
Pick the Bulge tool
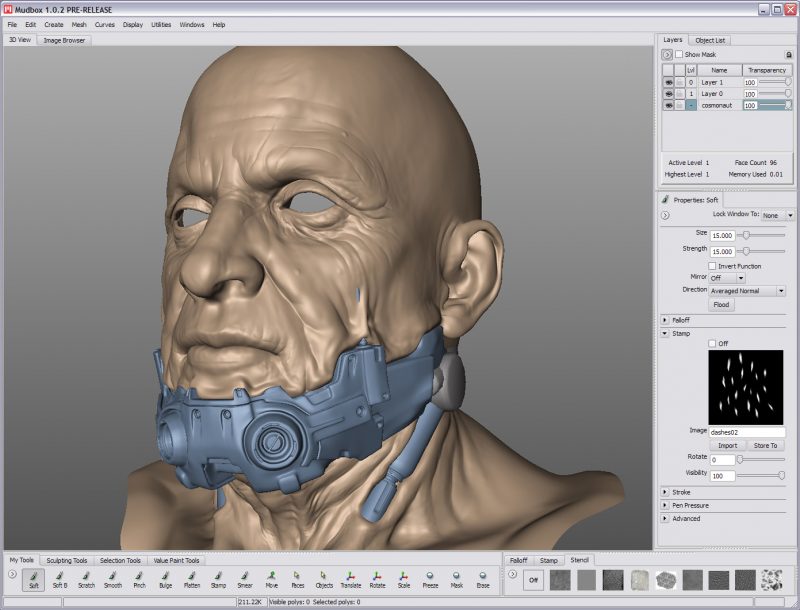coord(165,578)
